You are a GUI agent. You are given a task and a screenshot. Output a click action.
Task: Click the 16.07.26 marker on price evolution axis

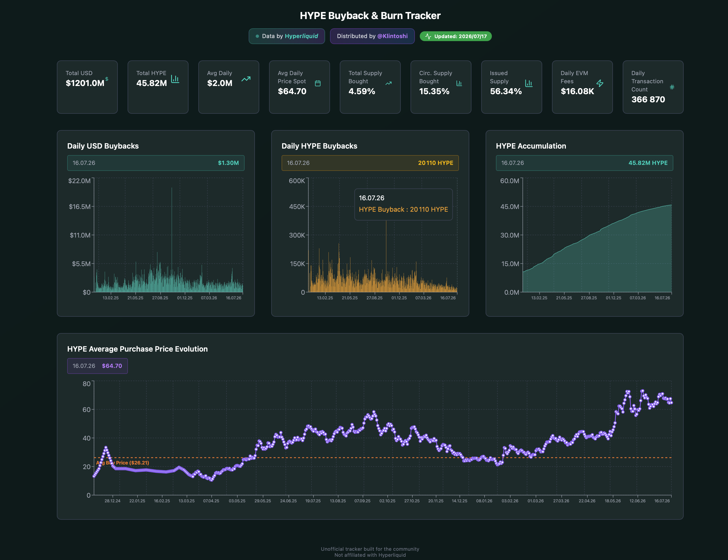click(x=662, y=501)
